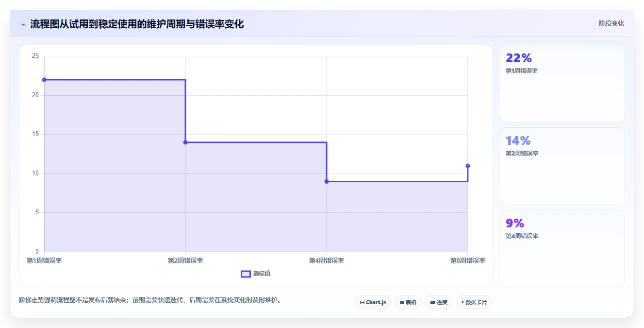Click the 进度 tag chip

click(439, 302)
